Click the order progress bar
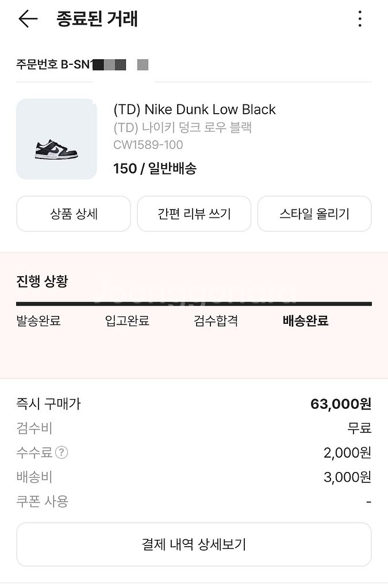This screenshot has width=388, height=588. pyautogui.click(x=194, y=304)
